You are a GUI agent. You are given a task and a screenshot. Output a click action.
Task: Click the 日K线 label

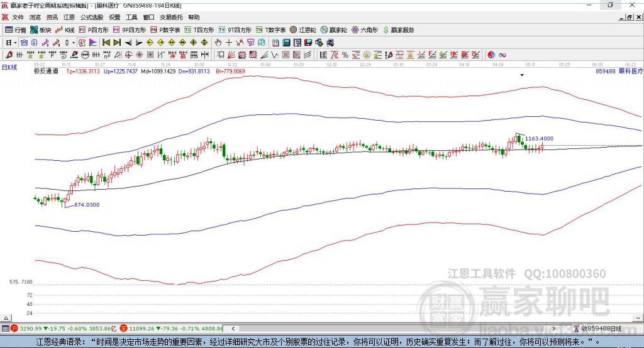pyautogui.click(x=9, y=67)
